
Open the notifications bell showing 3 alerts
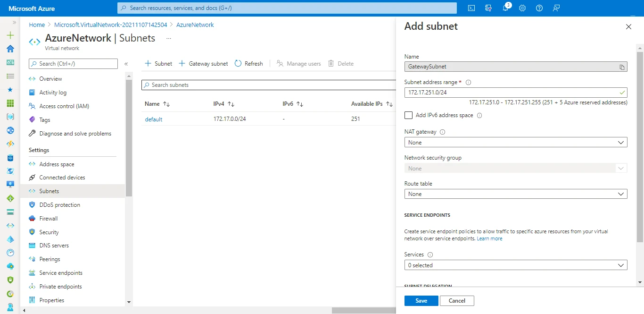[505, 8]
